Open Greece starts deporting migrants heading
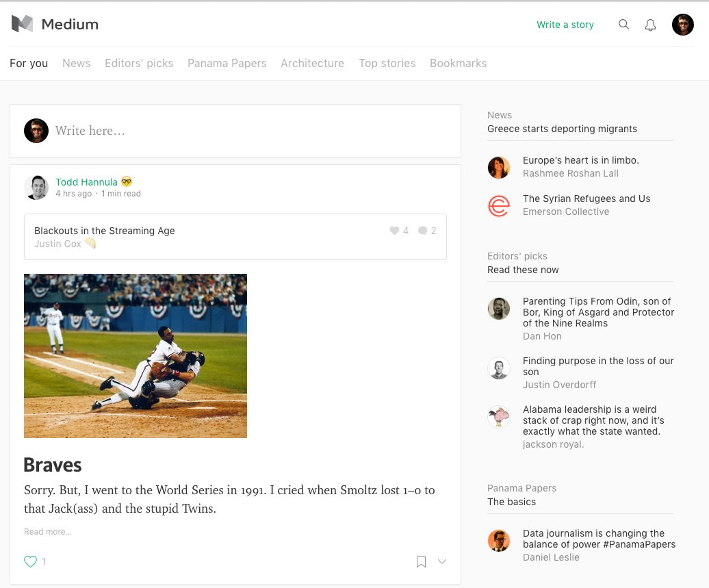Image resolution: width=709 pixels, height=588 pixels. tap(562, 129)
